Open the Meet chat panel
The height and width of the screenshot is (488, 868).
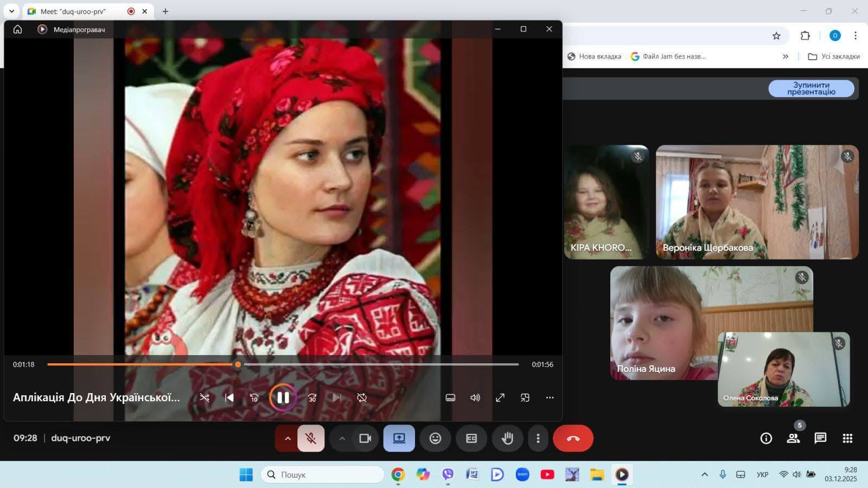point(820,438)
